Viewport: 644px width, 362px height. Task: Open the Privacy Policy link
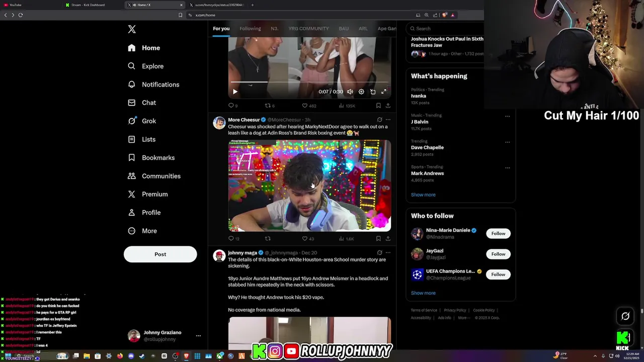(455, 310)
